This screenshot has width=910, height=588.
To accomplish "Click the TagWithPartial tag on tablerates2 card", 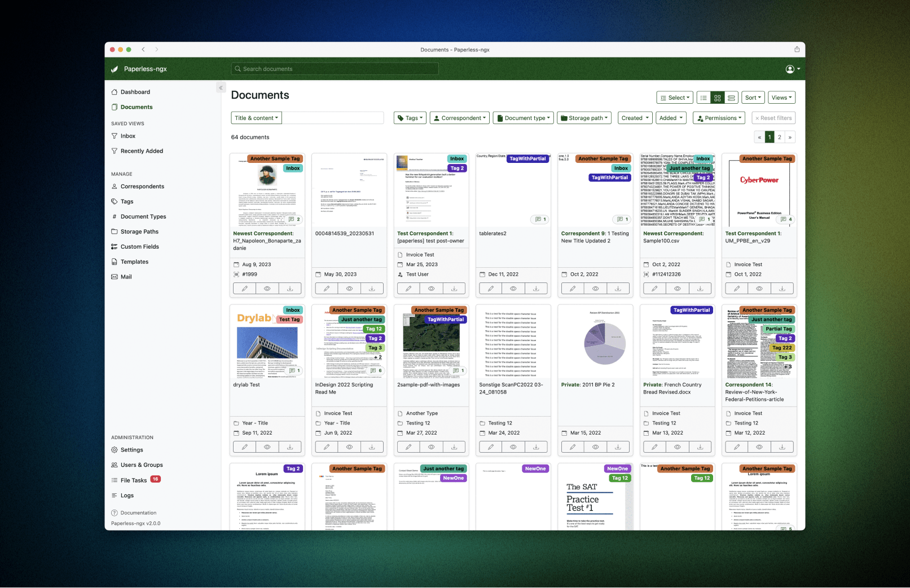I will pos(528,159).
